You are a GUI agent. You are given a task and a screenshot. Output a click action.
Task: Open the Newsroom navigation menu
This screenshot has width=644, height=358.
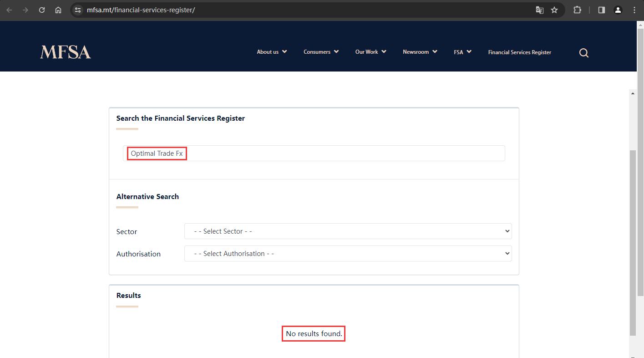pos(420,52)
